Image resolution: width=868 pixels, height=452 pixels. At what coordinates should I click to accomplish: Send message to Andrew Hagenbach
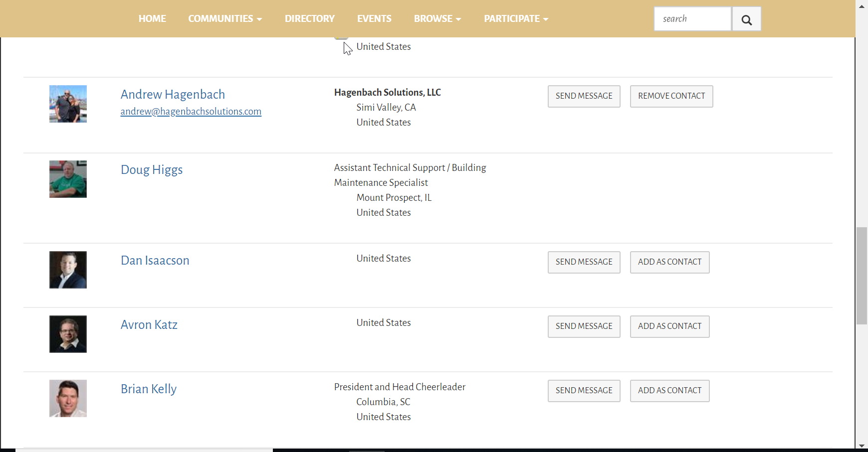584,96
